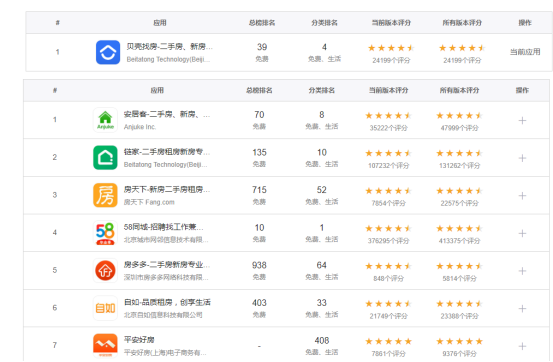Open the 房多多-二手房新房专业 app title

(166, 265)
